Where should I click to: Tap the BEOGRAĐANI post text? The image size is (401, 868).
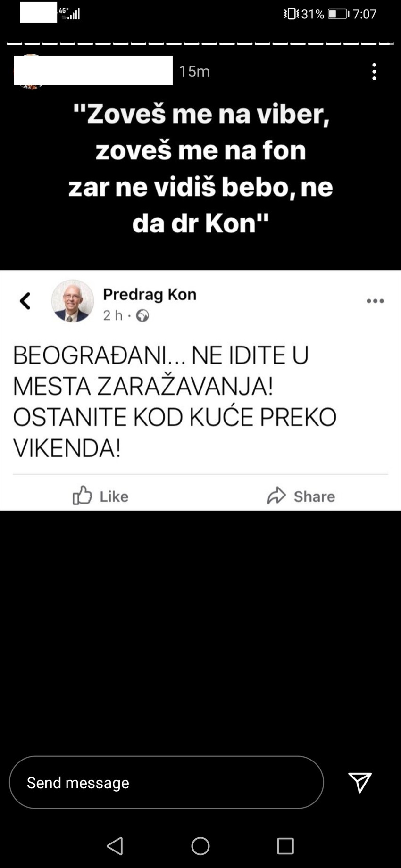(175, 401)
